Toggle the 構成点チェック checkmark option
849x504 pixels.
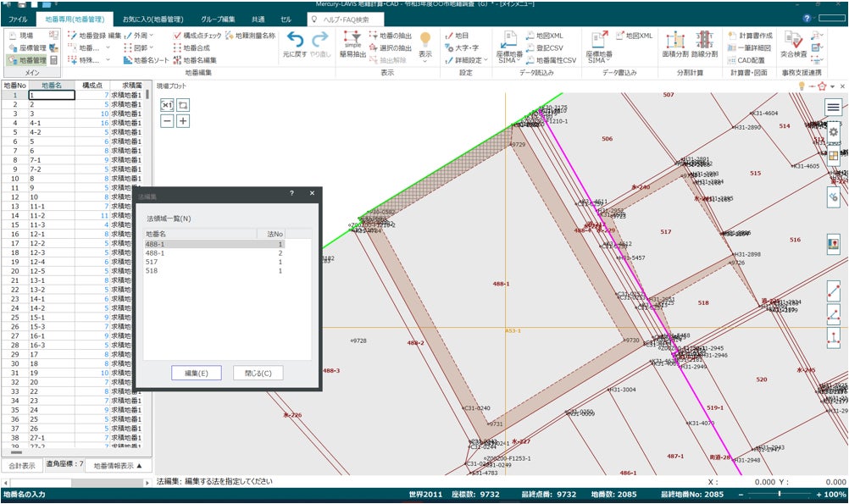tap(197, 36)
